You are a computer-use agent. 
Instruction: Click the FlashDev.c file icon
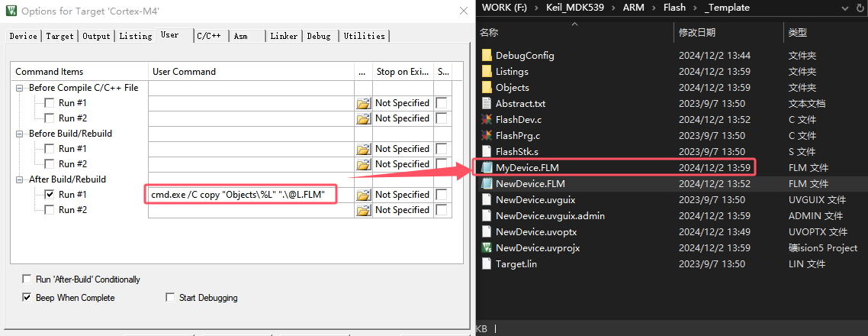[x=487, y=119]
